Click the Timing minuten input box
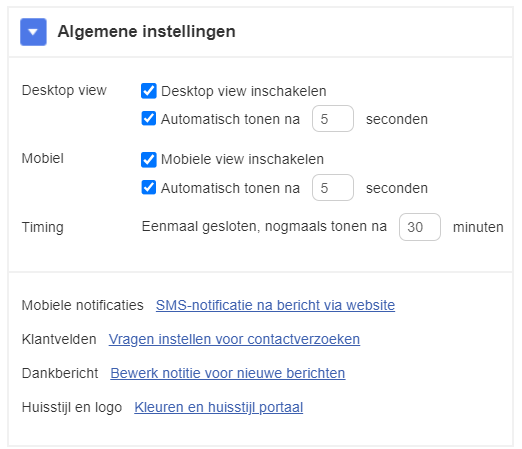Viewport: 522px width, 449px height. coord(420,227)
